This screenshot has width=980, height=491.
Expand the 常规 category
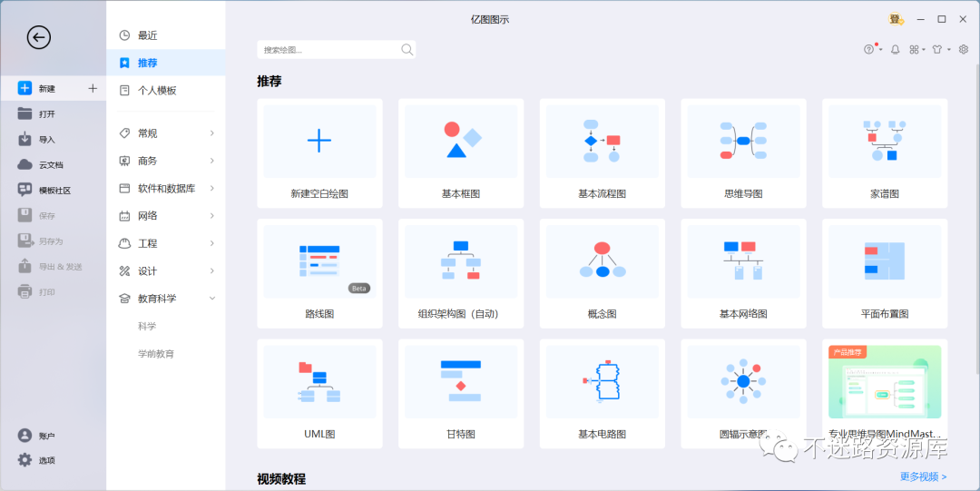point(166,133)
